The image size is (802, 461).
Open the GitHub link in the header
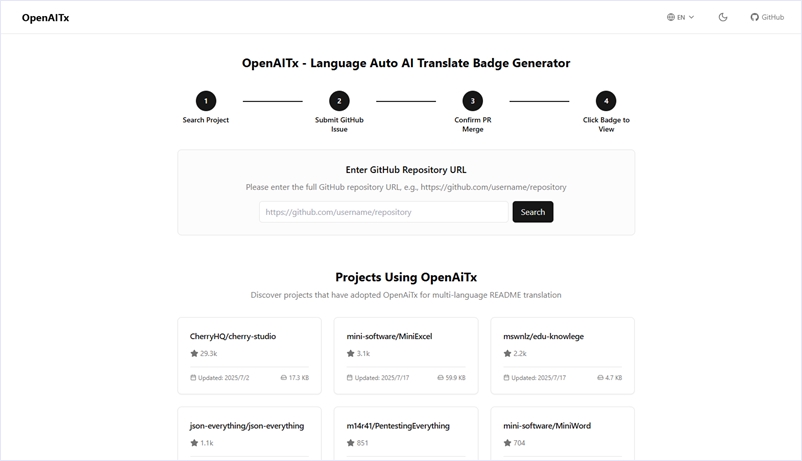[x=767, y=17]
